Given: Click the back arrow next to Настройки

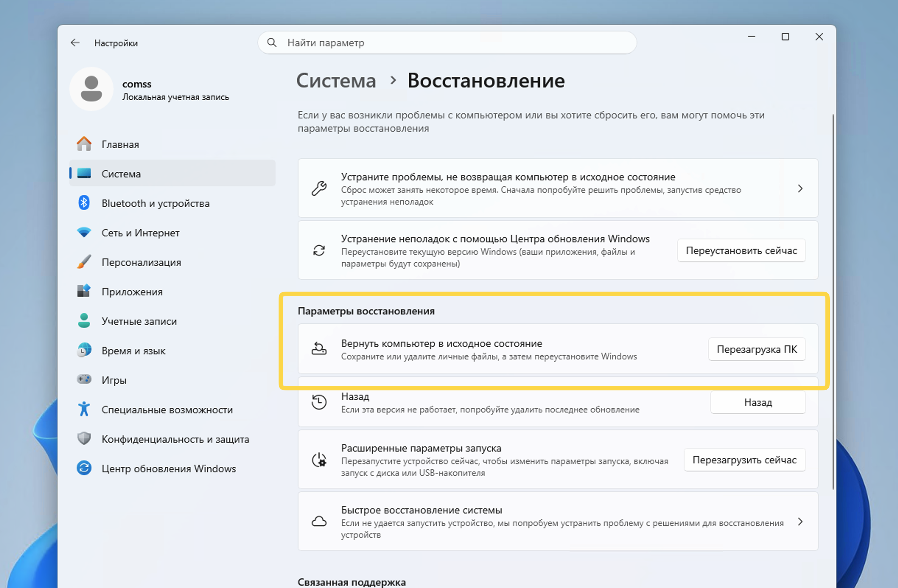Looking at the screenshot, I should [75, 43].
